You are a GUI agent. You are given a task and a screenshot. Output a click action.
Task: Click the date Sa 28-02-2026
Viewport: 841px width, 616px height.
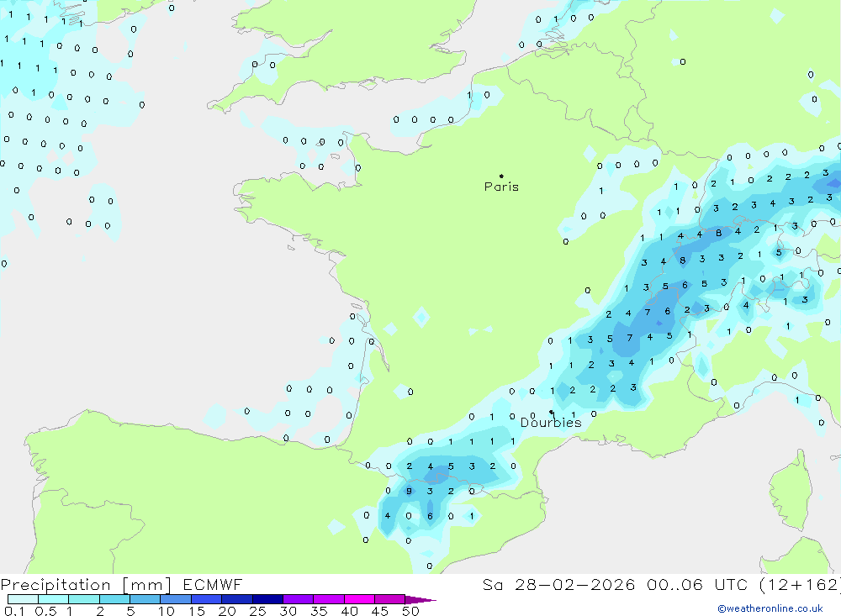pos(558,584)
